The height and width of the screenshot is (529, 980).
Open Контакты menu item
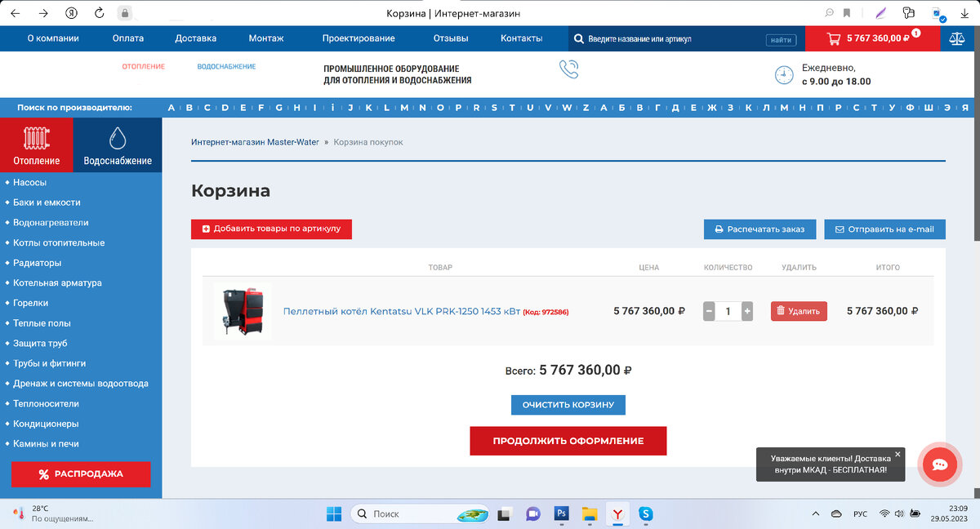(x=521, y=38)
